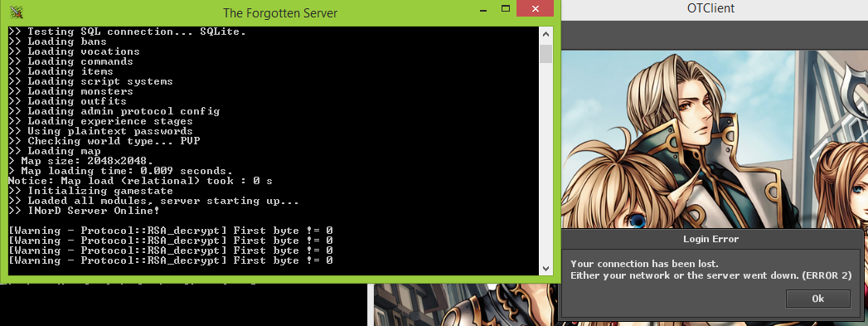Click the '[Nor] Server Online!' line
The width and height of the screenshot is (868, 326).
[x=84, y=211]
